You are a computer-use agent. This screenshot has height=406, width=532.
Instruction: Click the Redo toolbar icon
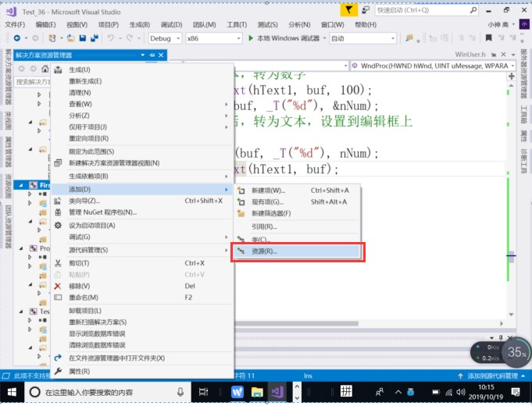pyautogui.click(x=130, y=38)
